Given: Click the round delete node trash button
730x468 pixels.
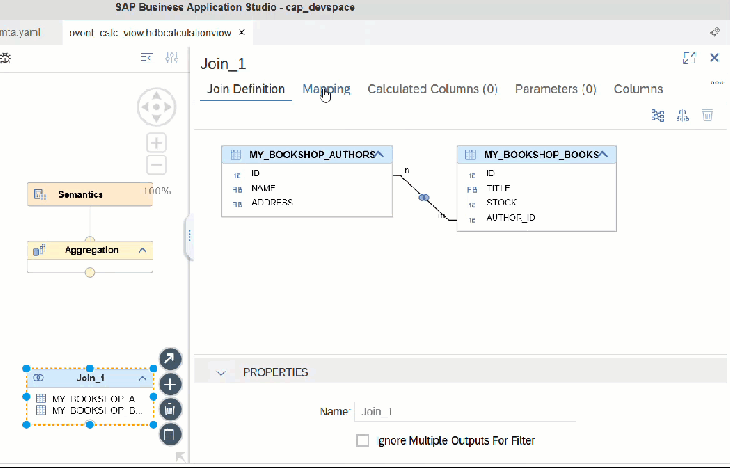Looking at the screenshot, I should coord(170,410).
